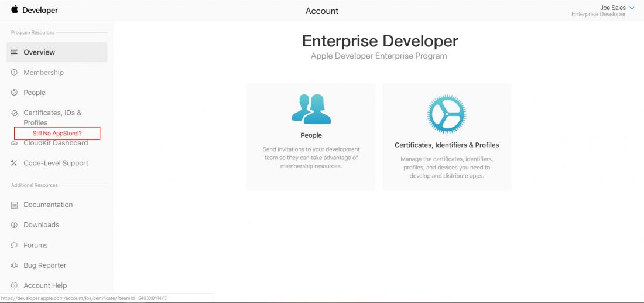Open the Account Help link

click(x=45, y=285)
